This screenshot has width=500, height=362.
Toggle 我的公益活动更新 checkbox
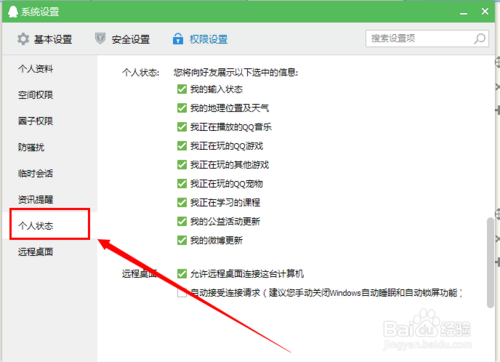click(x=182, y=221)
